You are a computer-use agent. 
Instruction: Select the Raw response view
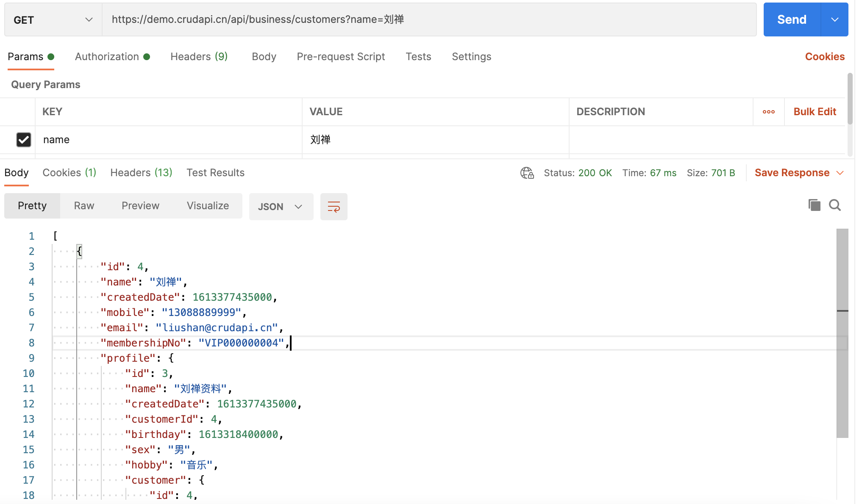[84, 206]
